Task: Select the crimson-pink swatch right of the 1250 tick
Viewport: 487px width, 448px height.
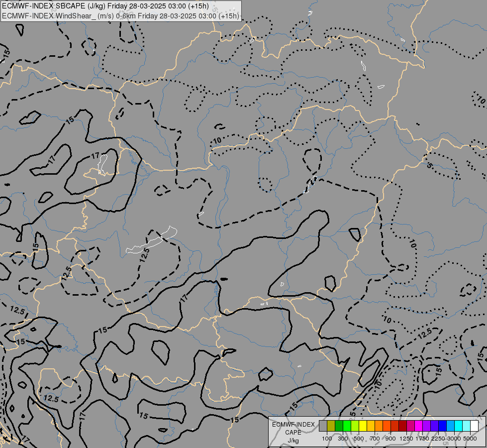Action: coord(410,426)
